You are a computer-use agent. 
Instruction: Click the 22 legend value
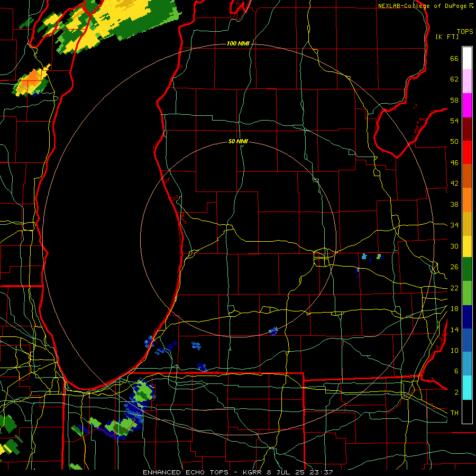tap(454, 288)
